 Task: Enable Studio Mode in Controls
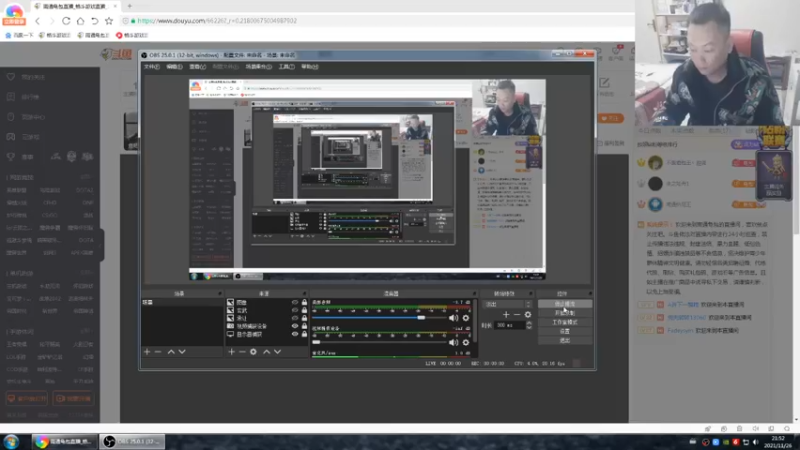click(565, 322)
